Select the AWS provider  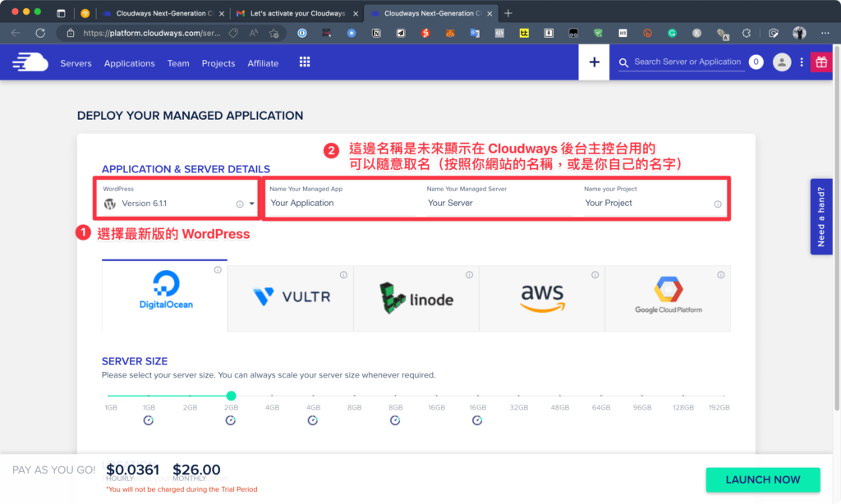point(542,298)
